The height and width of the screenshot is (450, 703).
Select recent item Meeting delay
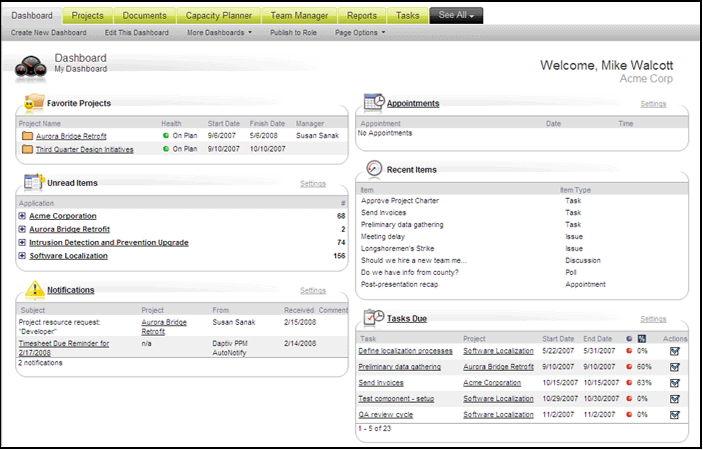click(x=383, y=236)
